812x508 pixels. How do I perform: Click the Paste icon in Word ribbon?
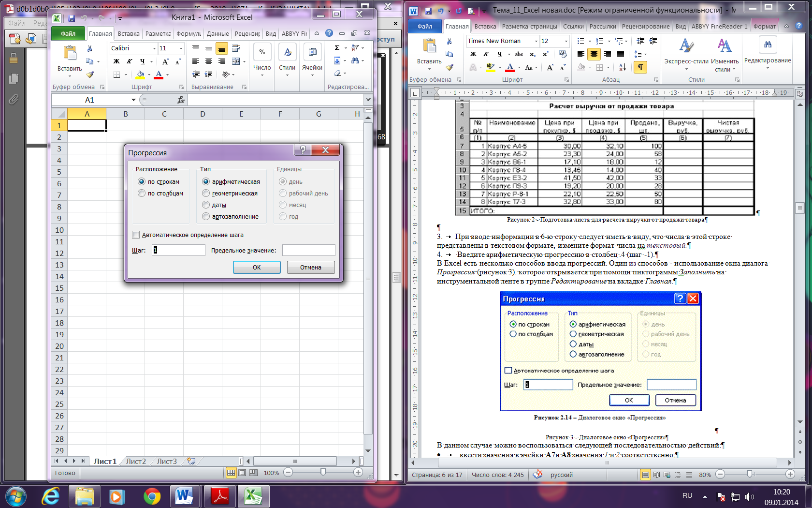click(x=429, y=46)
